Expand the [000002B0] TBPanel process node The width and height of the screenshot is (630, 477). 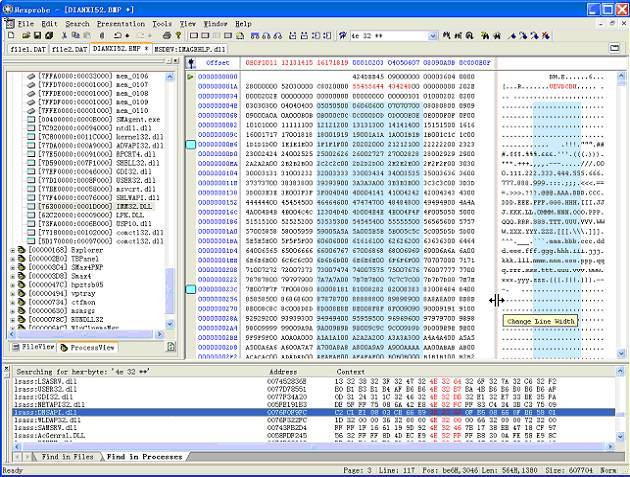click(12, 259)
